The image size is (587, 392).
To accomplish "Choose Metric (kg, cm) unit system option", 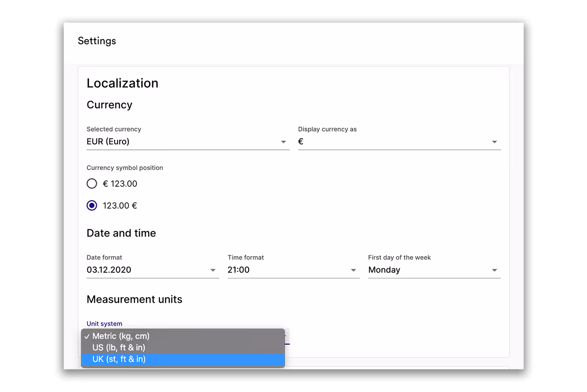I will 183,336.
